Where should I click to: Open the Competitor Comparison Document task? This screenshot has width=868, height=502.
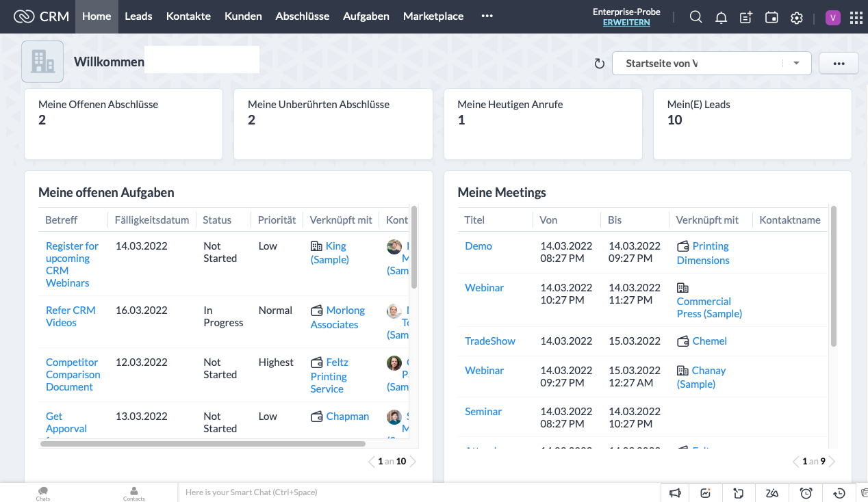tap(73, 374)
